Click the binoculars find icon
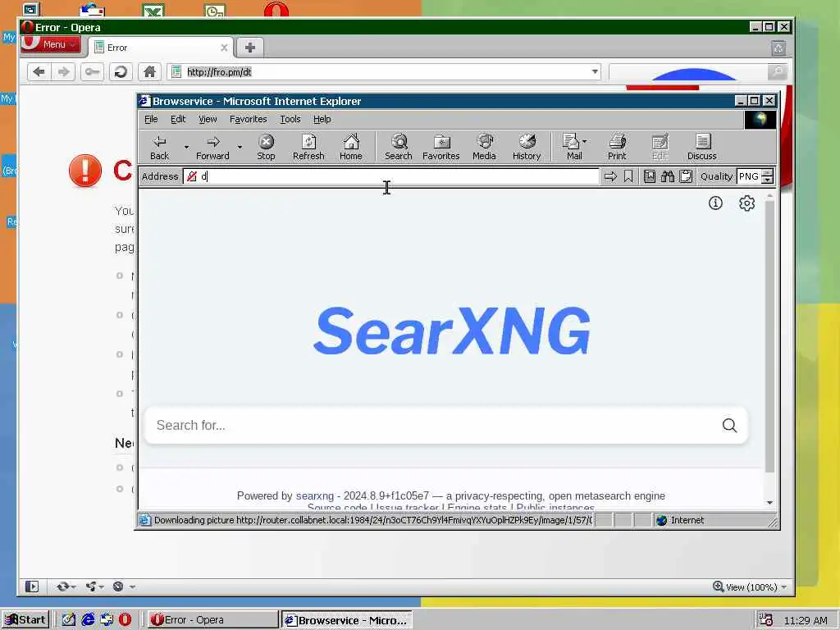Screen dimensions: 840x630 pos(668,176)
